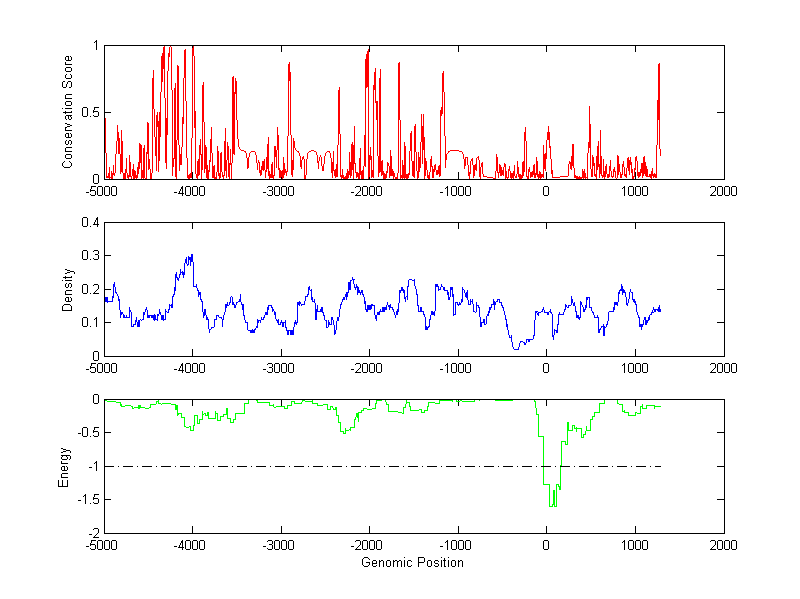800x599 pixels.
Task: Click the green energy dip near position -2300
Action: coord(343,431)
